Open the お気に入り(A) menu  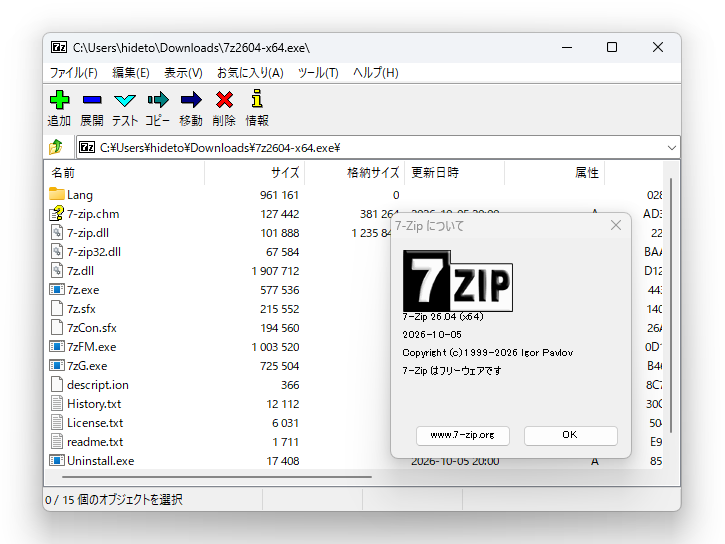click(x=250, y=73)
